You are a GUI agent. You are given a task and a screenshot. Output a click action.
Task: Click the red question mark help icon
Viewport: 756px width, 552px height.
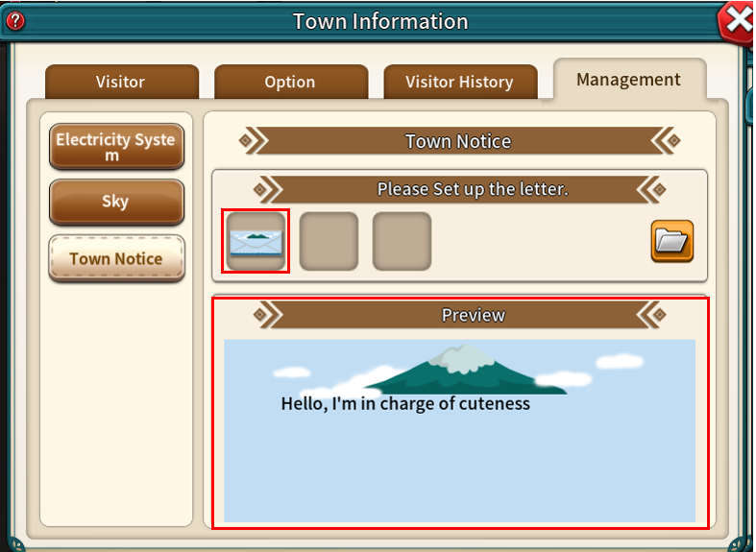click(15, 21)
